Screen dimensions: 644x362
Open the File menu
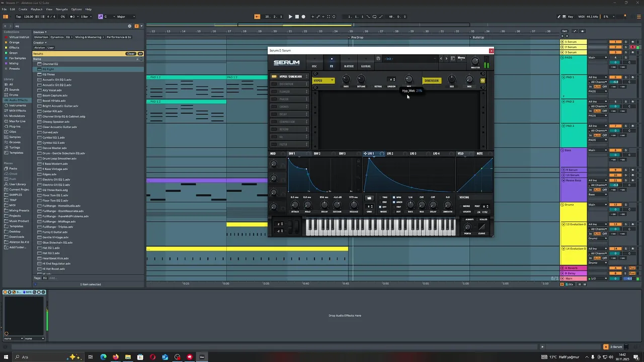click(x=5, y=9)
